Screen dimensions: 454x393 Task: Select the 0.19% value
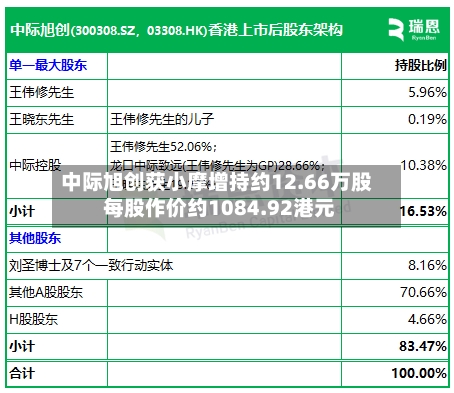coord(428,119)
